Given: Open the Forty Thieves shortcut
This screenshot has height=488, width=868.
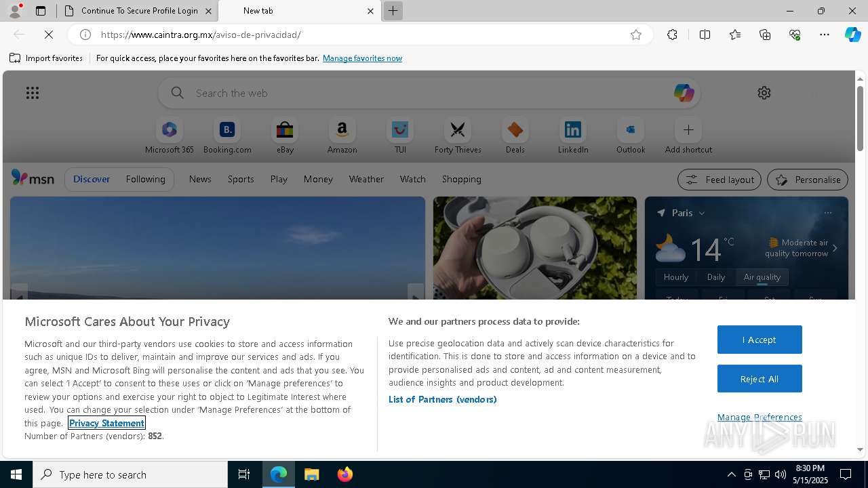Looking at the screenshot, I should pos(458,136).
